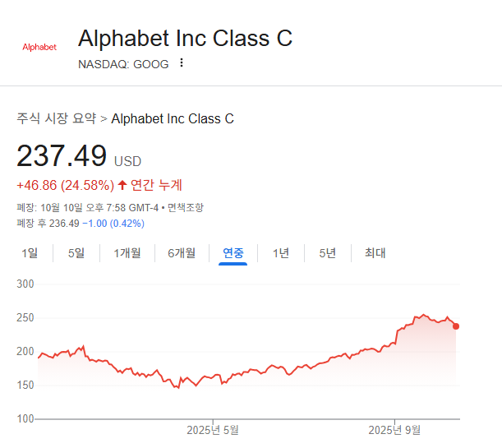The height and width of the screenshot is (448, 502).
Task: Open the three-dot more options menu
Action: [182, 63]
